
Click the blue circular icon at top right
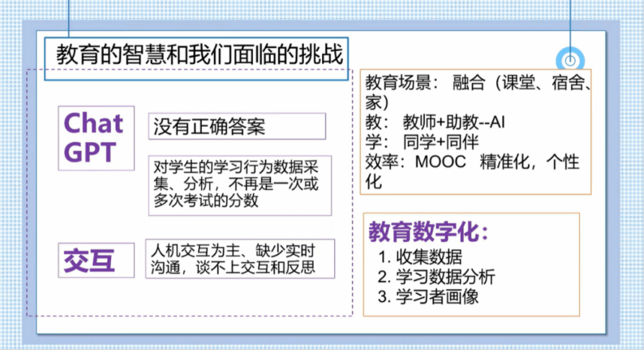point(570,60)
